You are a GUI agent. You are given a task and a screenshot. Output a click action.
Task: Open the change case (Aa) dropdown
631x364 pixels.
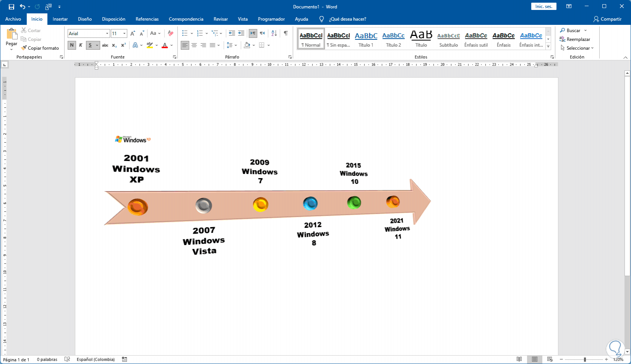155,34
